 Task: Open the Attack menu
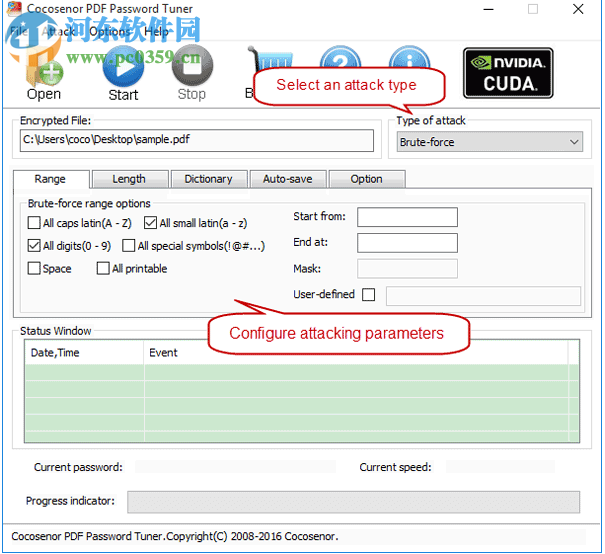(x=58, y=31)
